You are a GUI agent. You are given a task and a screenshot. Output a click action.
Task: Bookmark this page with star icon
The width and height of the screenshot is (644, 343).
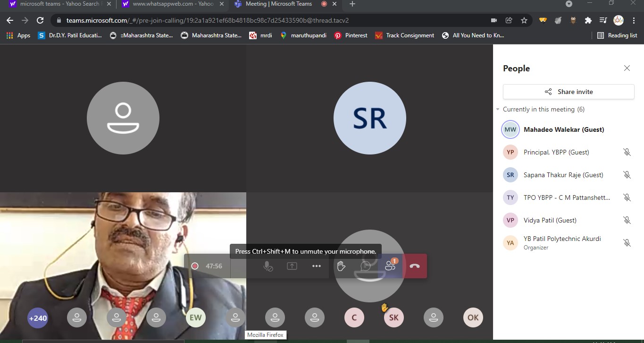[x=524, y=20]
